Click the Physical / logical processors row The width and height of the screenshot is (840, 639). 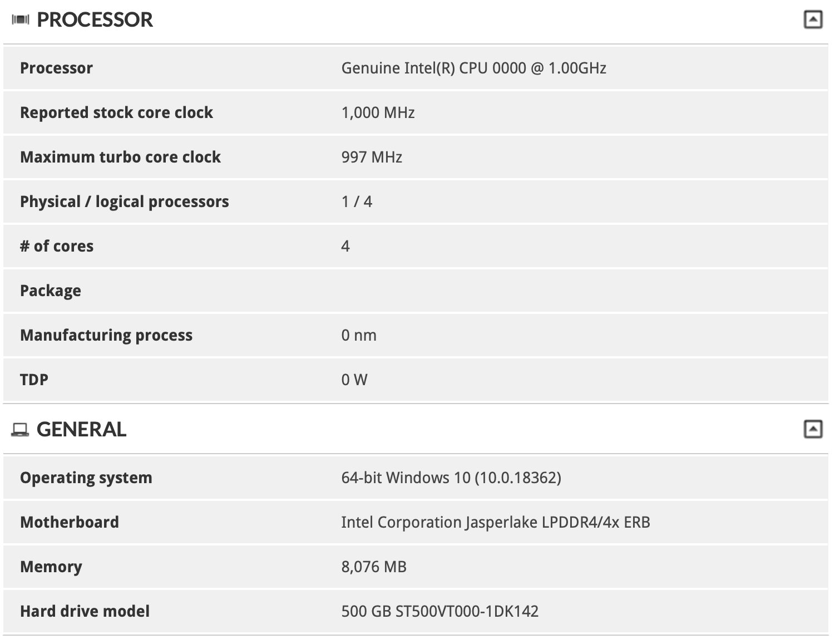416,201
